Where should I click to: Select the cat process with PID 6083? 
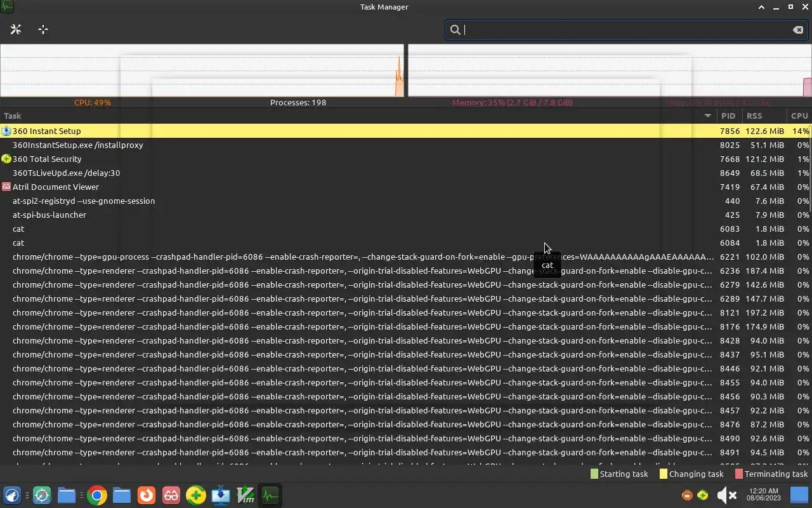[406, 229]
